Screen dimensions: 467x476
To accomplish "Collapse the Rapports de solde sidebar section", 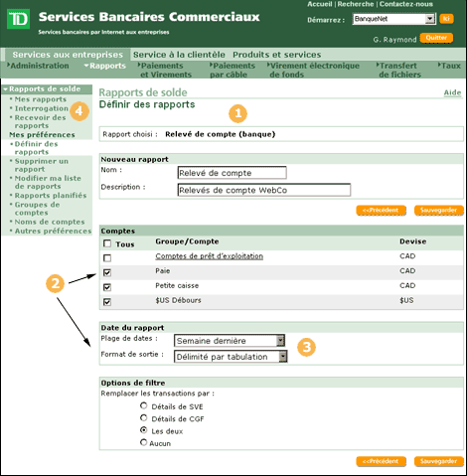I will point(47,89).
